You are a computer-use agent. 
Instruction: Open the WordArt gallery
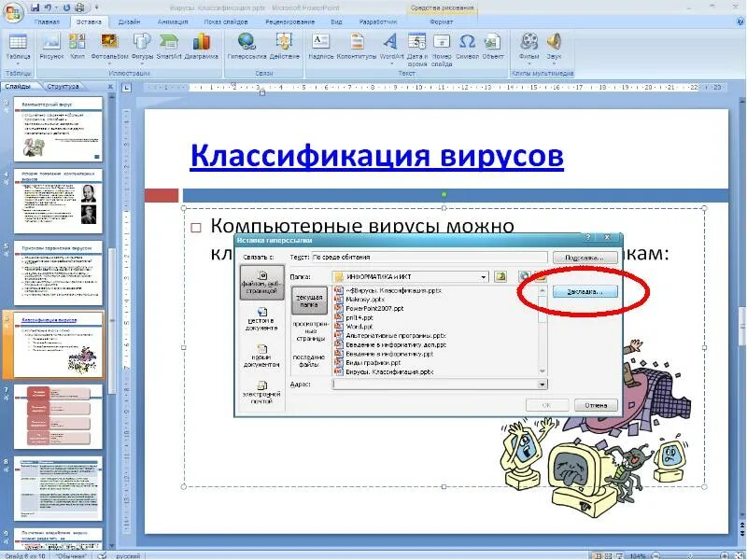click(x=391, y=49)
